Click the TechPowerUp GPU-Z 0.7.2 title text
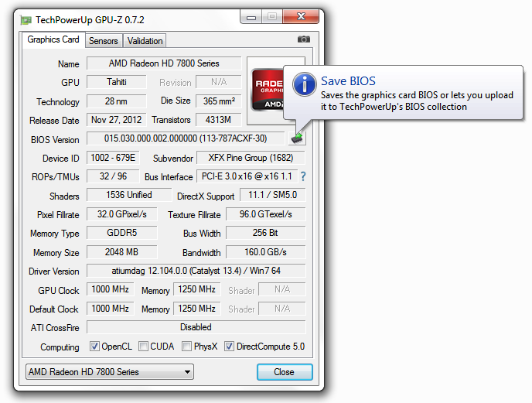Image resolution: width=532 pixels, height=403 pixels. pos(90,20)
